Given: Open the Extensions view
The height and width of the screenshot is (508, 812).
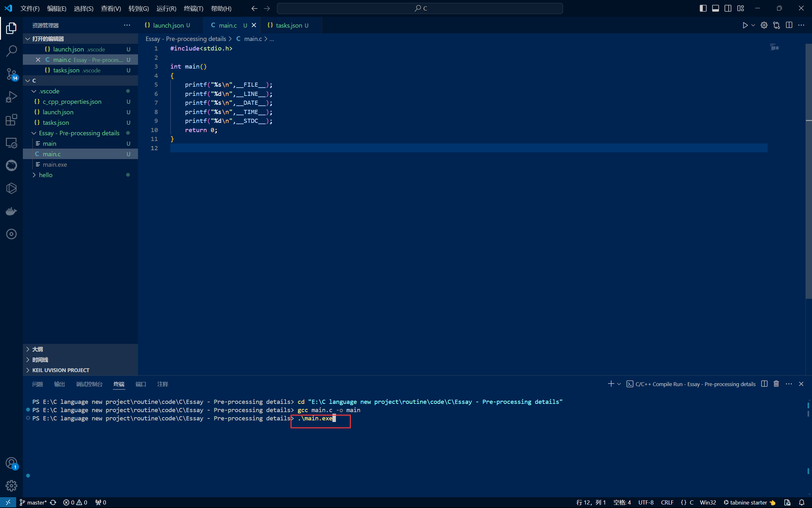Looking at the screenshot, I should [11, 120].
